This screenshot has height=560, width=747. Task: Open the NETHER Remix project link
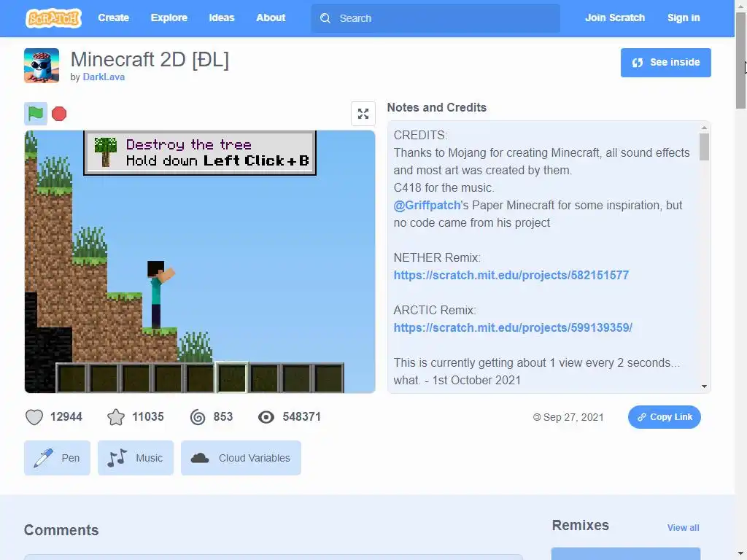tap(511, 275)
